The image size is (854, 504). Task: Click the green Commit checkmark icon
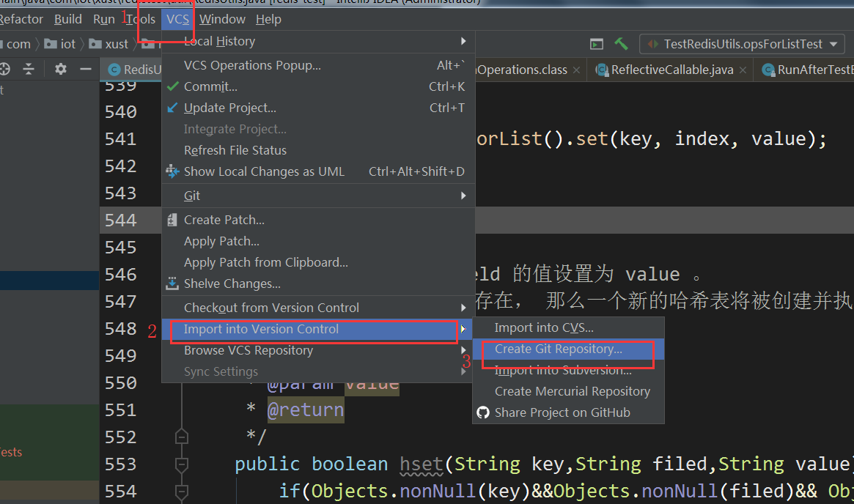pyautogui.click(x=173, y=86)
